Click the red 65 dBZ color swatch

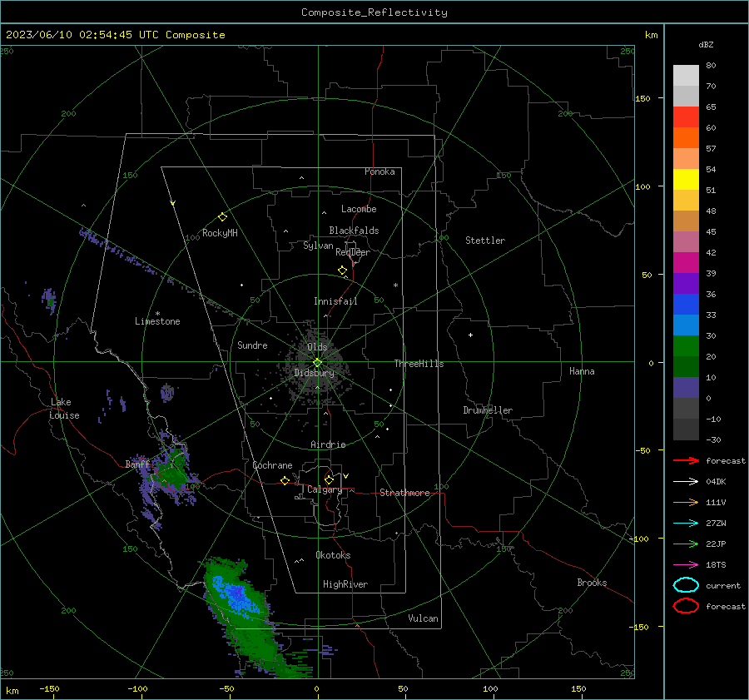[686, 117]
